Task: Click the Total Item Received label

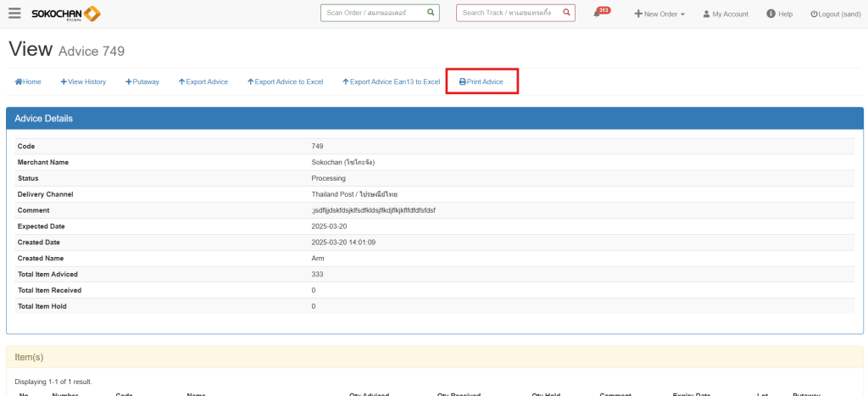Action: [x=50, y=290]
